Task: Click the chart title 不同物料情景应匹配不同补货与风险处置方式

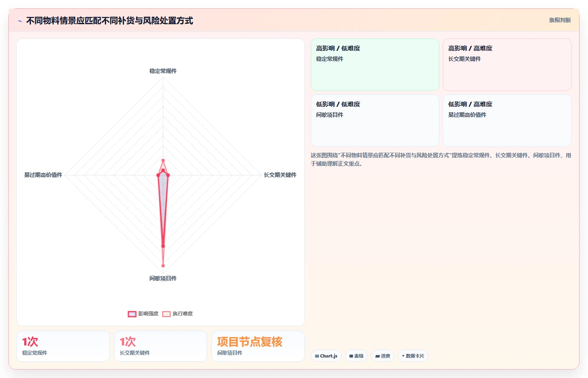Action: coord(109,20)
